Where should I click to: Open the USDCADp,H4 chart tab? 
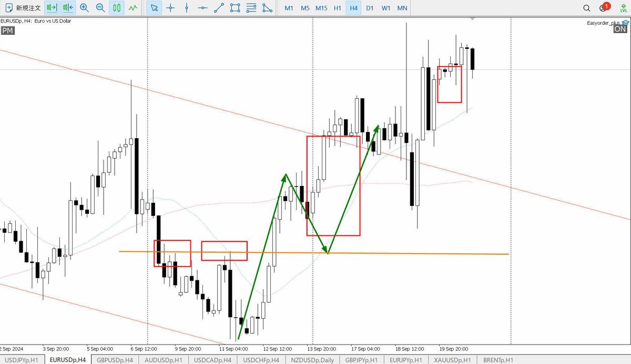(x=213, y=360)
